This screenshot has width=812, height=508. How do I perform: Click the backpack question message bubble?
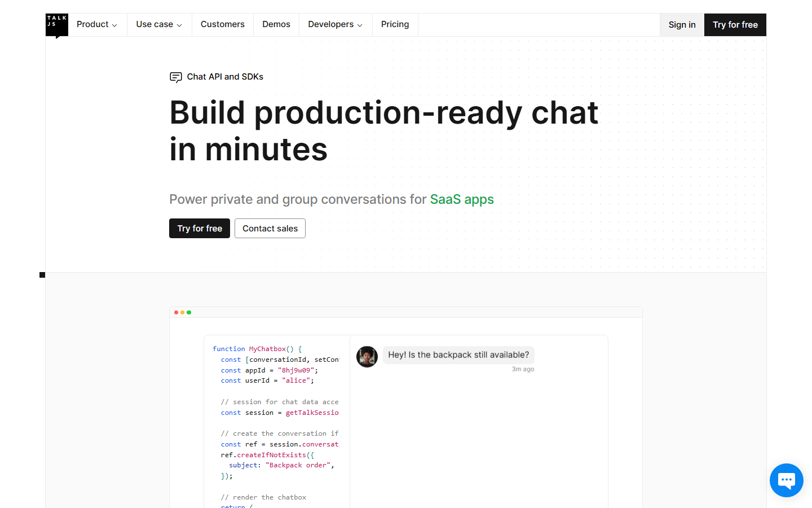tap(458, 354)
